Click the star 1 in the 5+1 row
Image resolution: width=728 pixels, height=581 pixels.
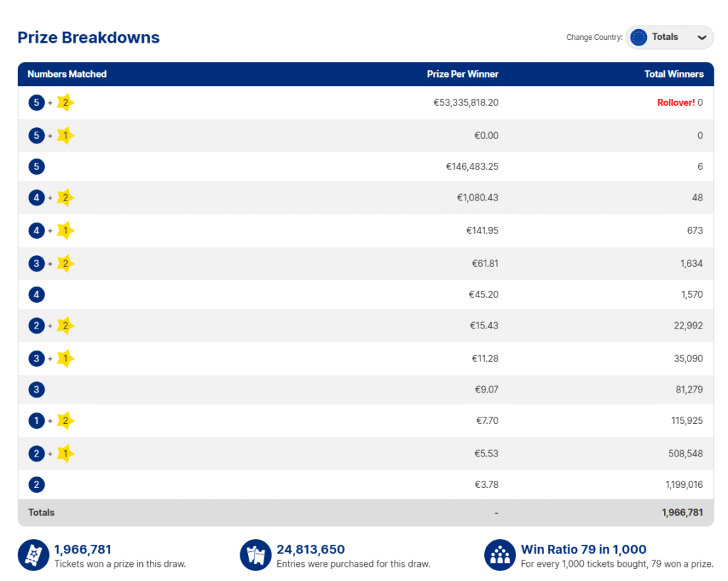point(65,136)
